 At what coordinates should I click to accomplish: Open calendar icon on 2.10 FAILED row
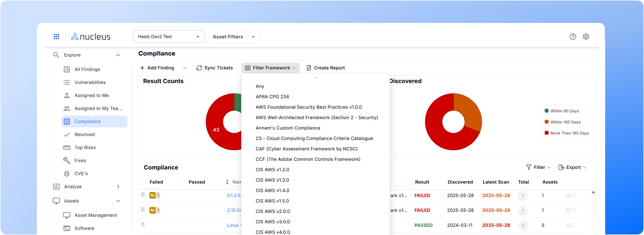tap(568, 210)
